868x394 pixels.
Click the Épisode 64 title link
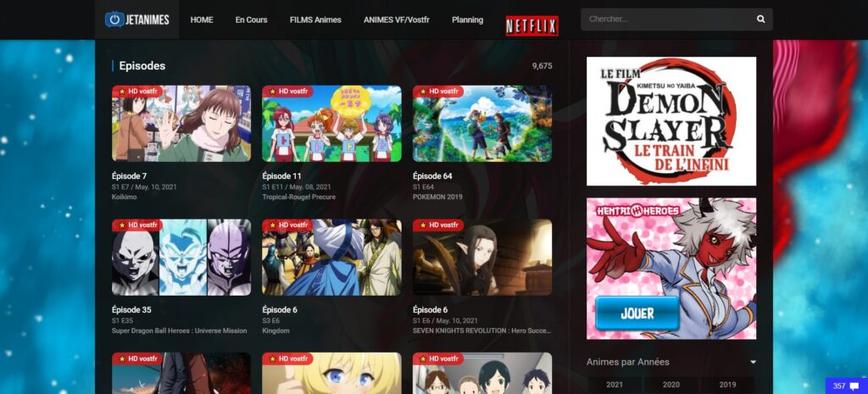[x=432, y=176]
